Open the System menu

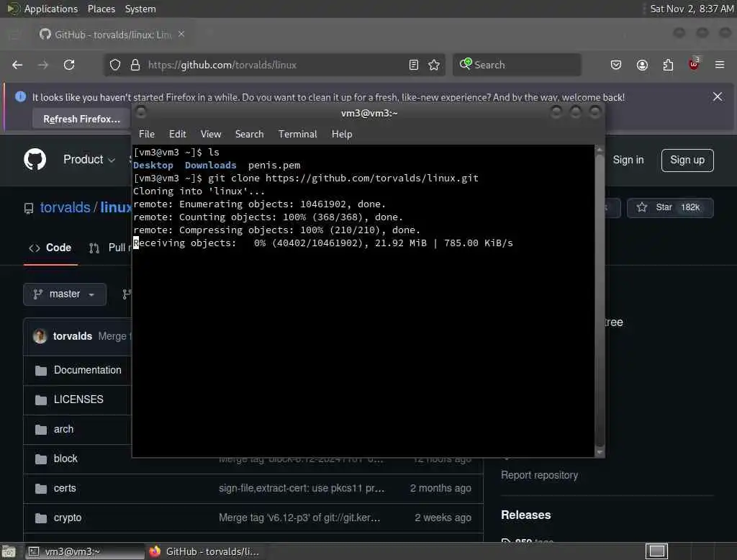click(140, 9)
